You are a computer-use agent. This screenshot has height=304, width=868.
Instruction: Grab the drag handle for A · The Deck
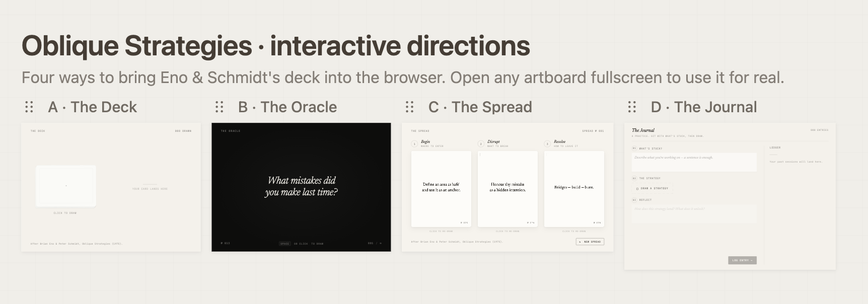coord(29,107)
